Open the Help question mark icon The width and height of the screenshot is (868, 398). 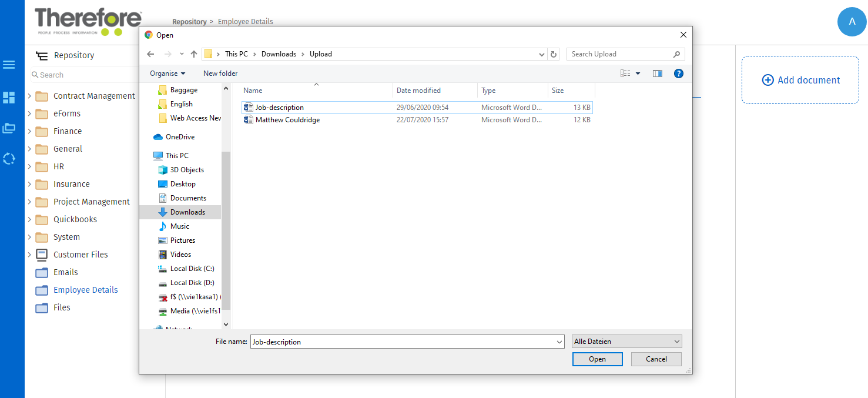[x=679, y=73]
